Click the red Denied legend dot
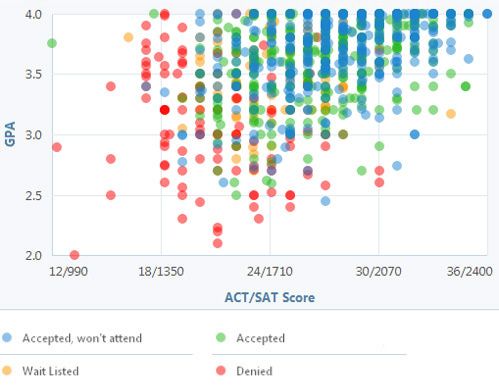 click(x=221, y=370)
